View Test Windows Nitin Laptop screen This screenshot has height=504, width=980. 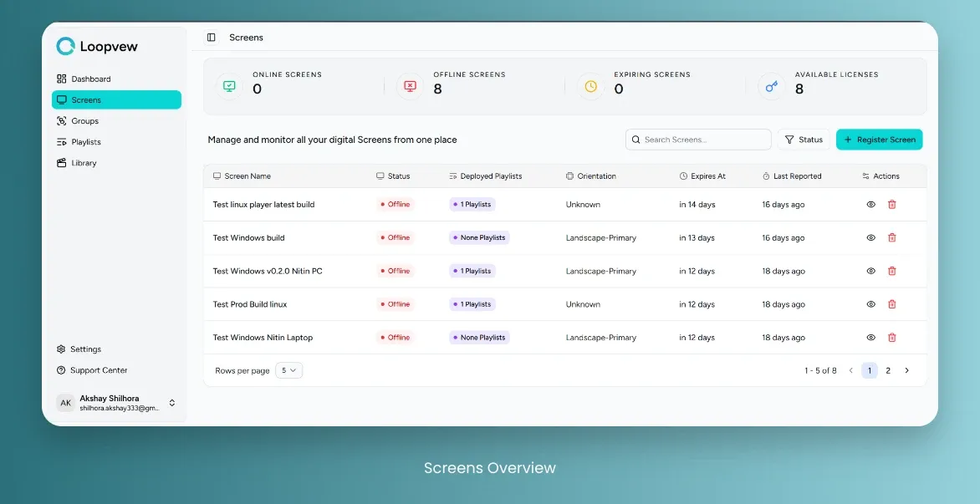tap(870, 337)
